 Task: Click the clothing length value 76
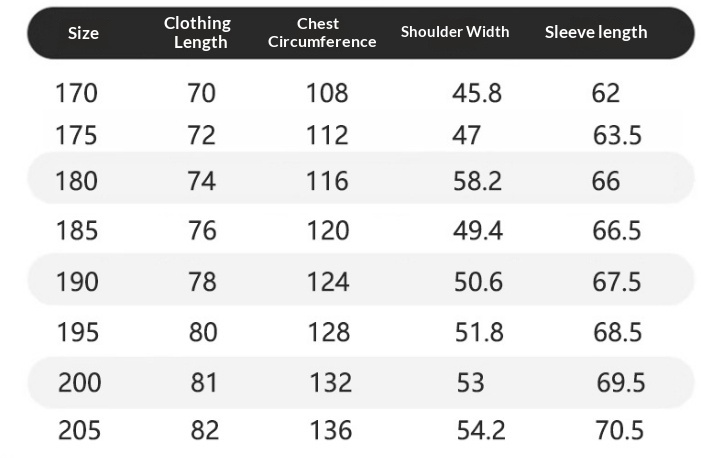[x=203, y=231]
